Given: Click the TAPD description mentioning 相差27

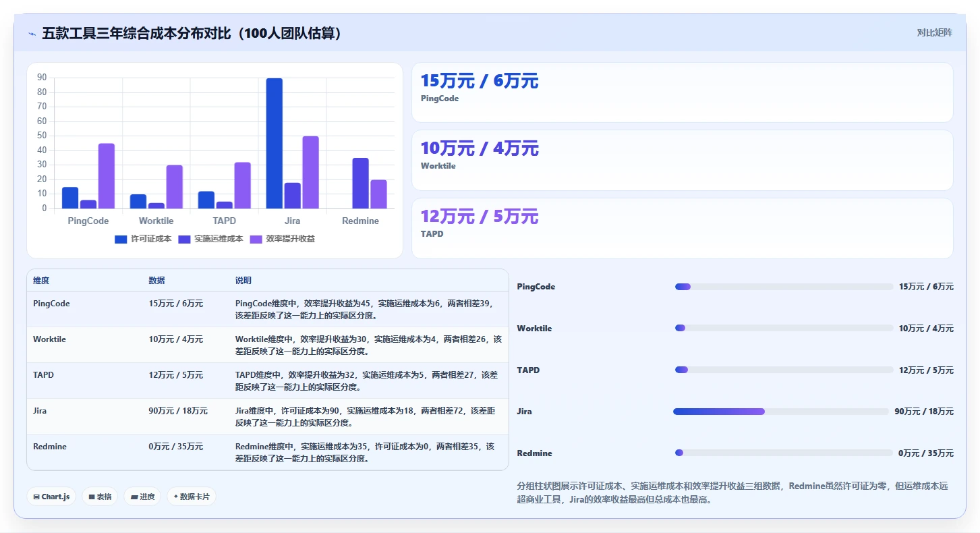Looking at the screenshot, I should tap(366, 381).
